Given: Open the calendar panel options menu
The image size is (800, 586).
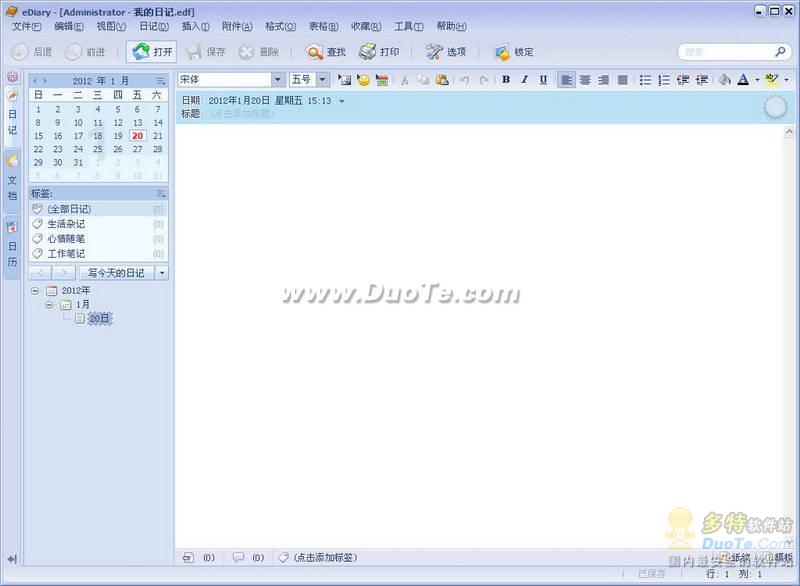Looking at the screenshot, I should 161,81.
